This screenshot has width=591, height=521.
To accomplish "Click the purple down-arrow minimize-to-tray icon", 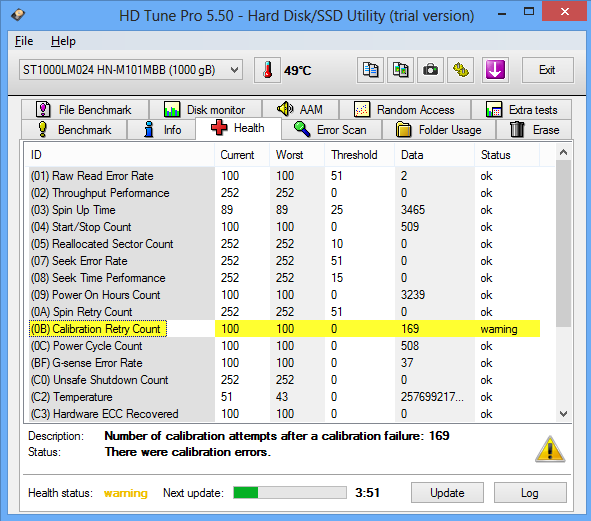I will [x=495, y=70].
